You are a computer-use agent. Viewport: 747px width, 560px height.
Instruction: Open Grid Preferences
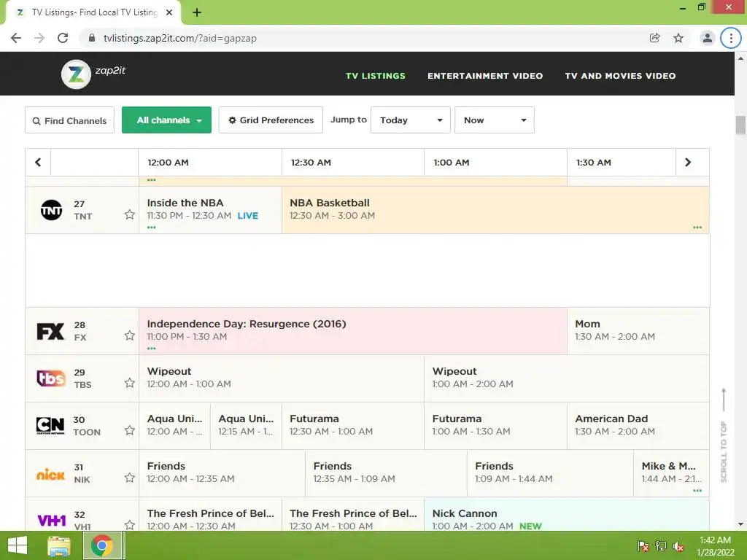pyautogui.click(x=271, y=120)
